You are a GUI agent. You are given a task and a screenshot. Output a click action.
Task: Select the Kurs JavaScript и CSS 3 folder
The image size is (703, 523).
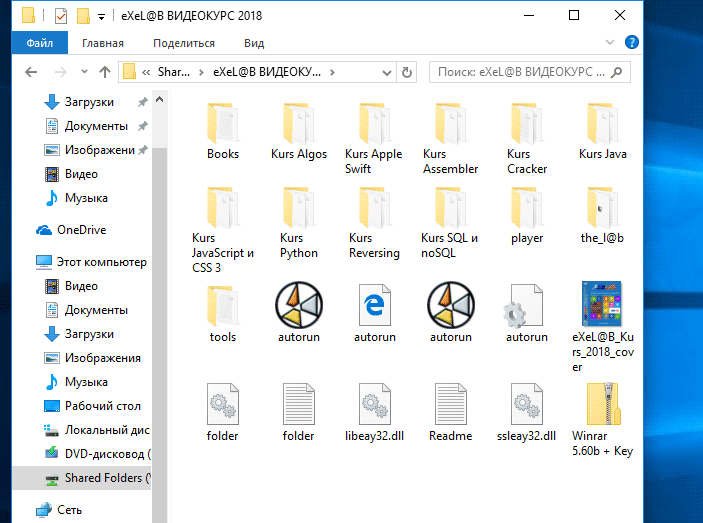click(x=223, y=230)
